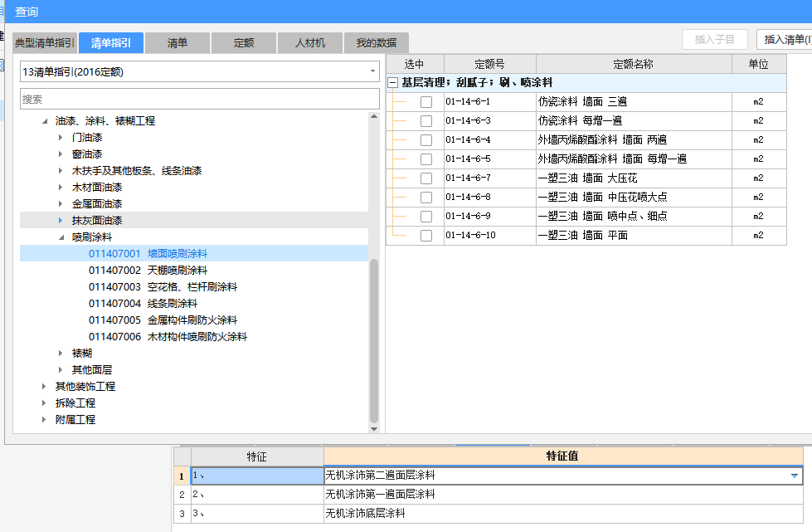This screenshot has width=812, height=532.
Task: Check the box for 01-14-6-1 仿瓷涂料
Action: tap(426, 102)
